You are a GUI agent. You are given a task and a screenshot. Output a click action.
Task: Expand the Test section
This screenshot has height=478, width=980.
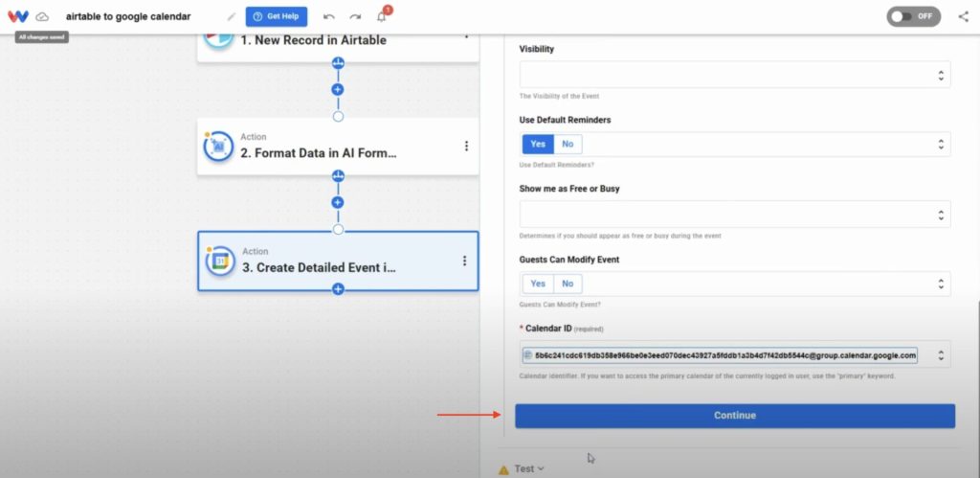tap(528, 468)
